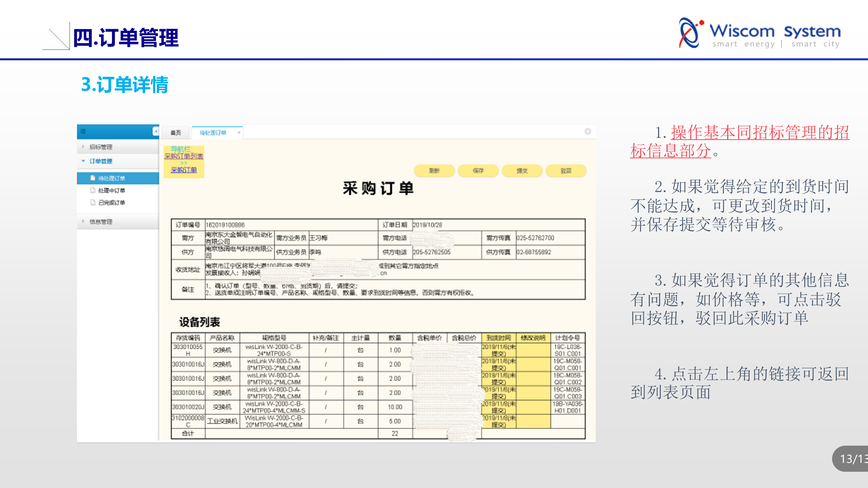Click first row yellow 到货时间 cell
Viewport: 868px width, 488px height.
(x=499, y=350)
